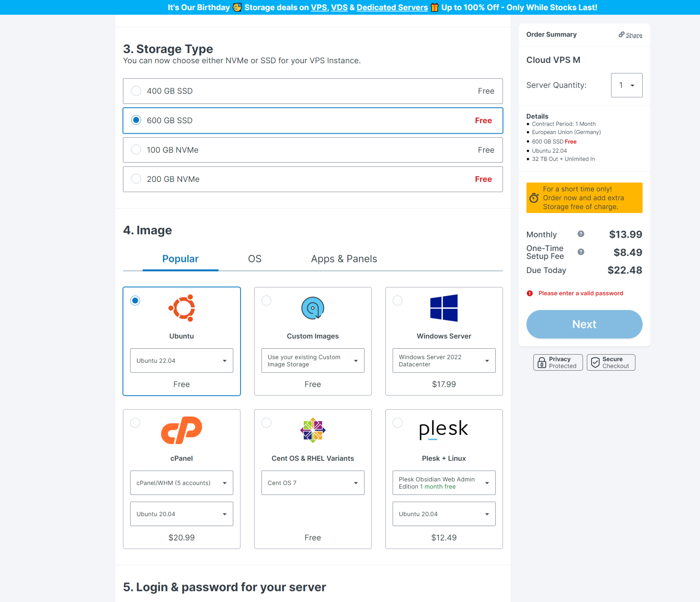Open the Cent OS 7 version dropdown

[313, 483]
